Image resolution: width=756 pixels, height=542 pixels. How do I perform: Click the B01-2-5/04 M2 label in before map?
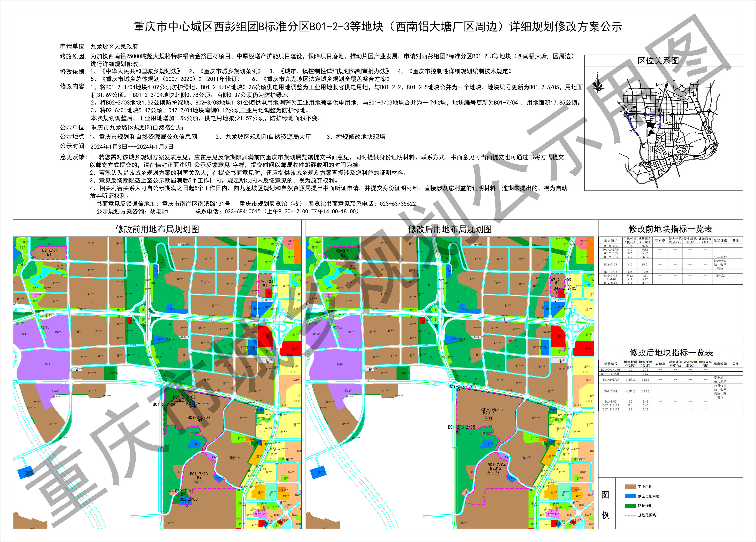199,419
